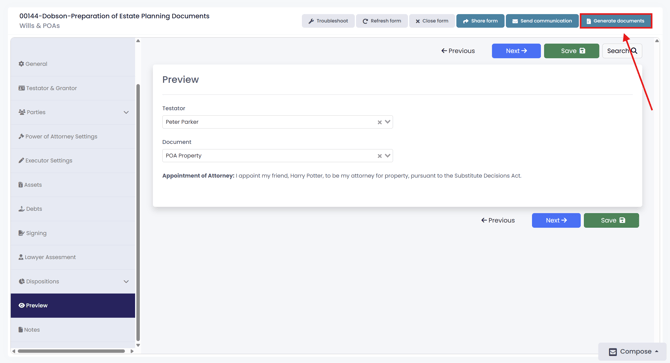Screen dimensions: 670x363
Task: Click the floppy disk icon on top Save
Action: click(x=582, y=51)
